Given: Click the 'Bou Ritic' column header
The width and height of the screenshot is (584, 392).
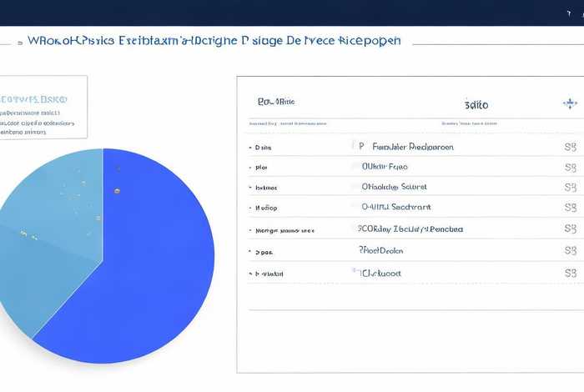Looking at the screenshot, I should pyautogui.click(x=276, y=103).
